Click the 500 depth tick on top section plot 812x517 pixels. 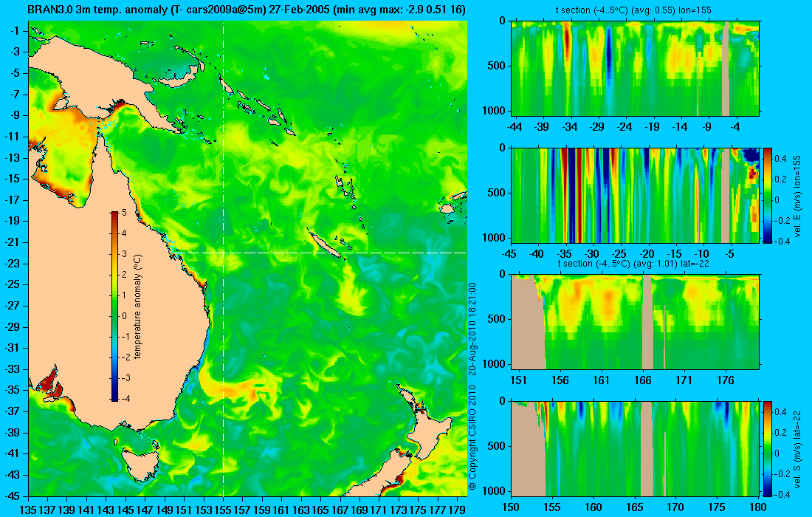[497, 66]
